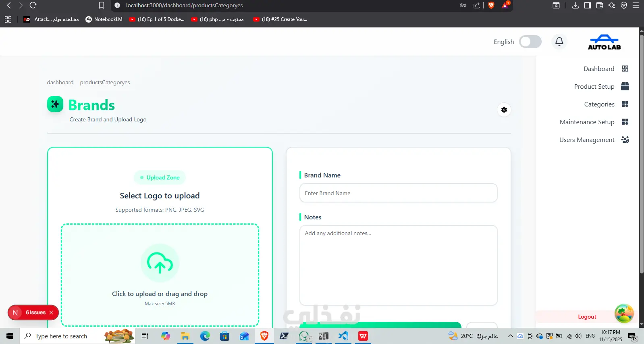Open Brave VPN shield icon
The width and height of the screenshot is (644, 344).
[624, 5]
